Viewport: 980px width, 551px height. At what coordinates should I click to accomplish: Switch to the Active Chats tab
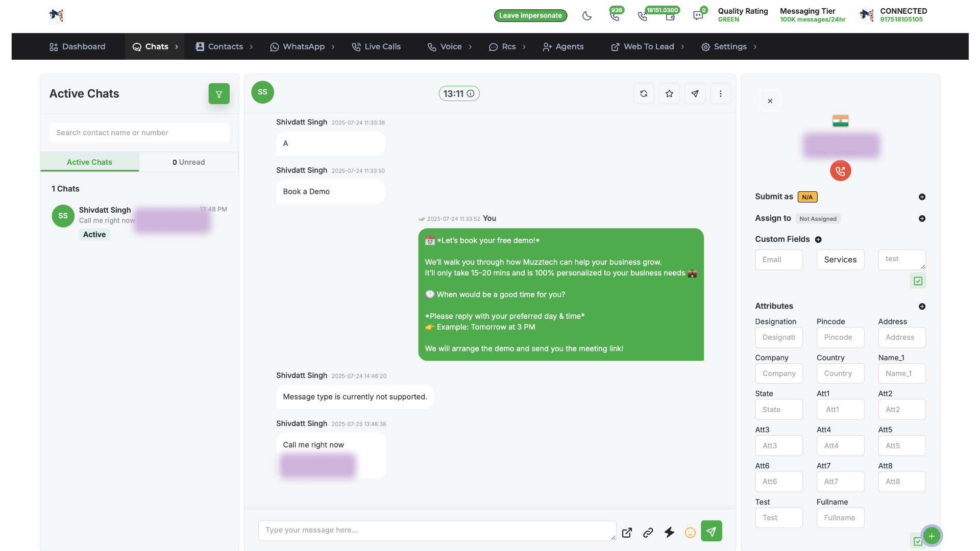pos(89,162)
